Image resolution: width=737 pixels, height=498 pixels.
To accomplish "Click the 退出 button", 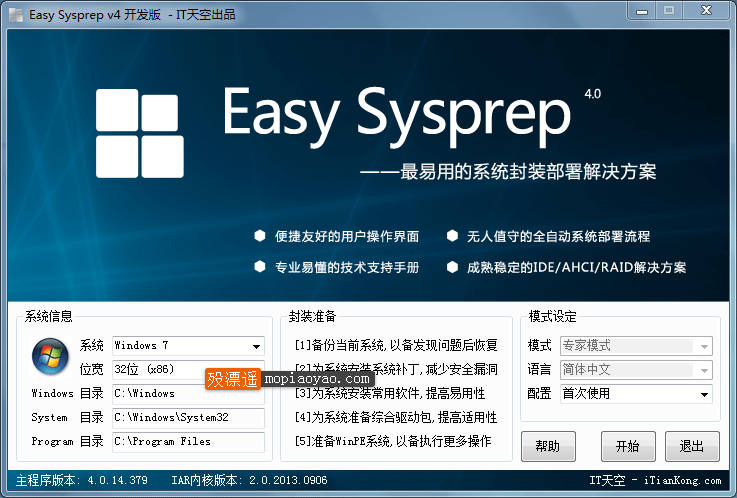I will click(692, 446).
